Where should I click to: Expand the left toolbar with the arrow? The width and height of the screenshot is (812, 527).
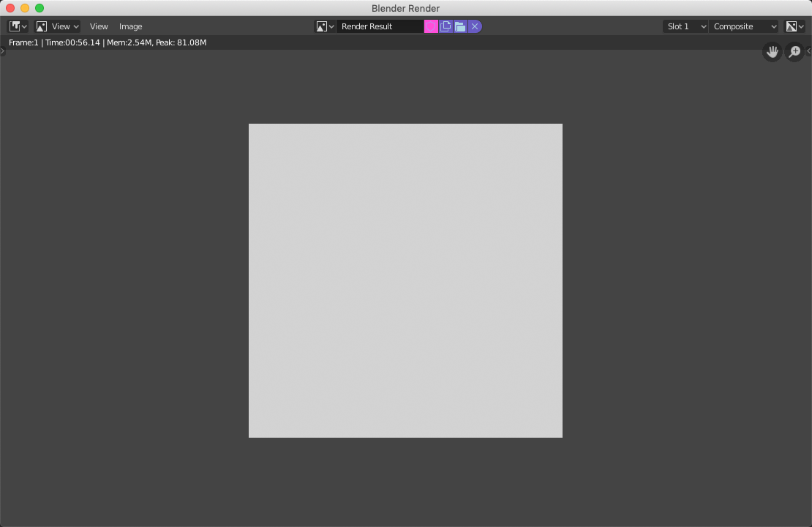point(2,52)
